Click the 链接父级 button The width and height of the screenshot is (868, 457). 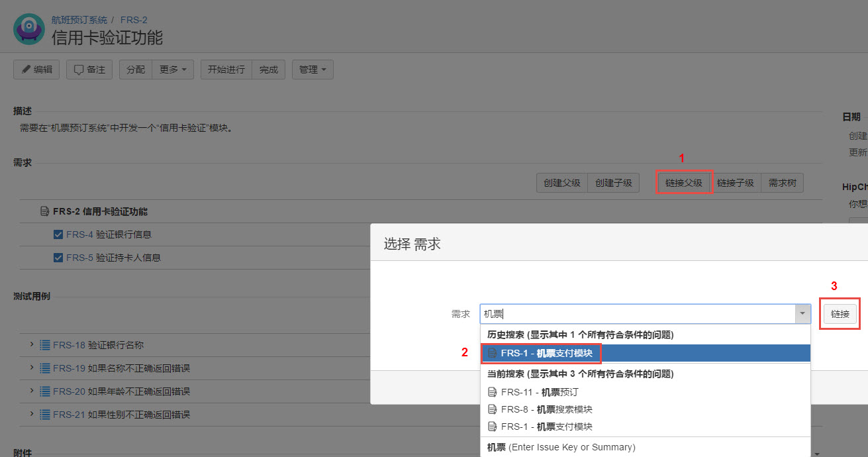tap(684, 183)
